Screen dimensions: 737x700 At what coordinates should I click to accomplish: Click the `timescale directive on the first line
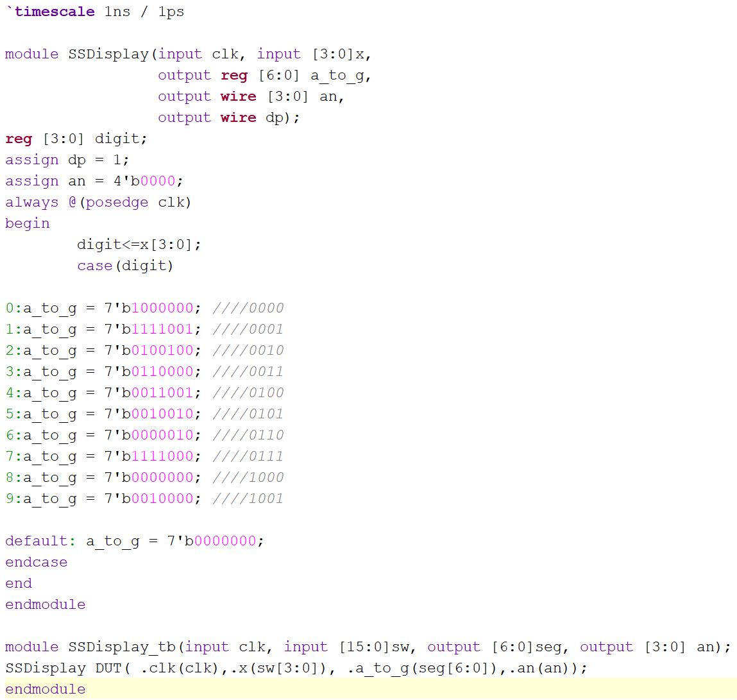[x=50, y=12]
